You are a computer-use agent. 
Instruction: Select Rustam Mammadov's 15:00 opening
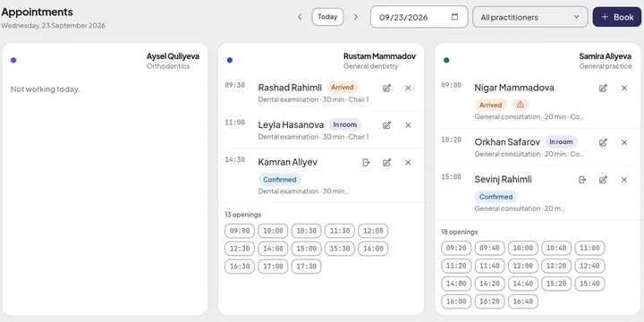307,249
